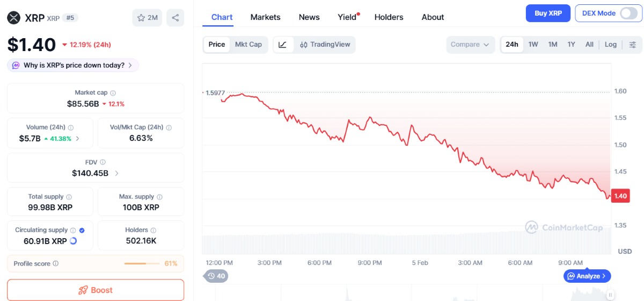Click verified checkmark beside Circulating supply
This screenshot has height=301, width=644.
(x=82, y=231)
